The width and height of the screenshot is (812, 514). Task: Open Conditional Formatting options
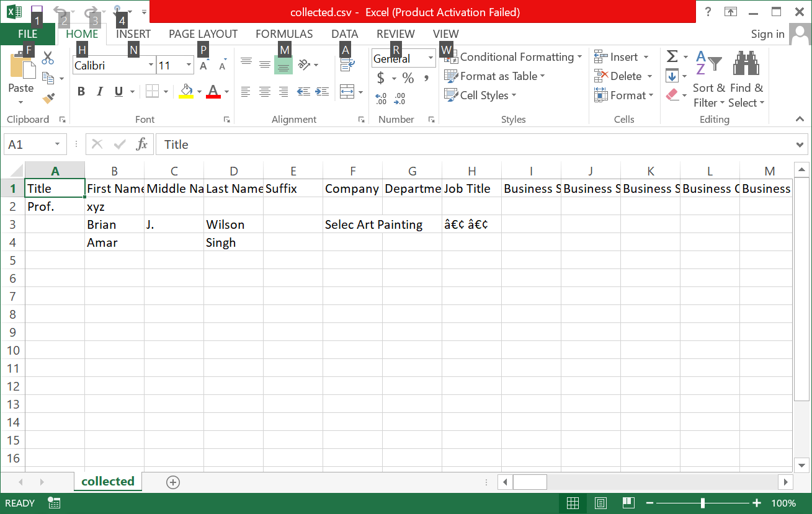click(x=512, y=56)
